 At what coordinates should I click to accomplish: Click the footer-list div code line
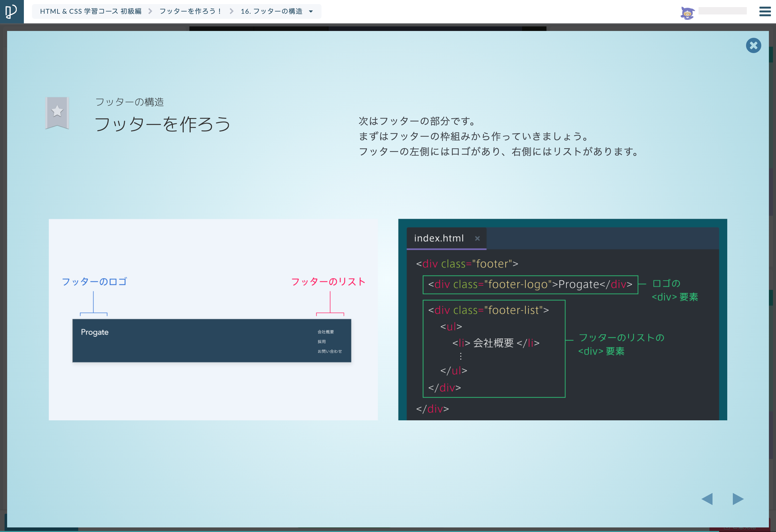pyautogui.click(x=489, y=310)
